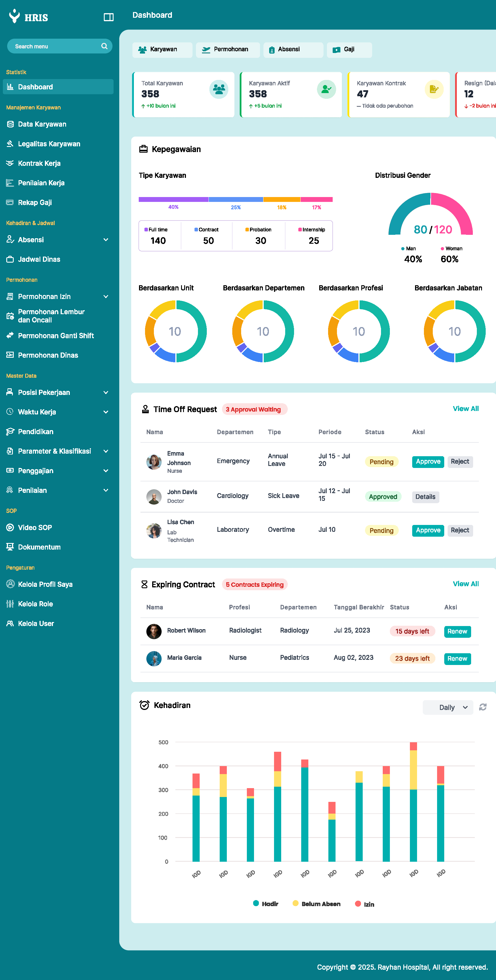The image size is (496, 980).
Task: Click the HRIS logo
Action: (29, 16)
